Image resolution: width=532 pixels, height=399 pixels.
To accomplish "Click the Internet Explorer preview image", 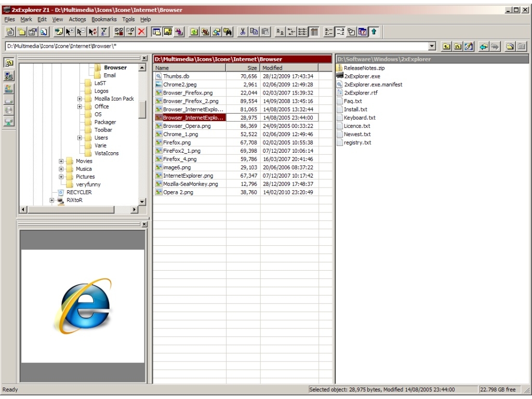I will pos(84,305).
